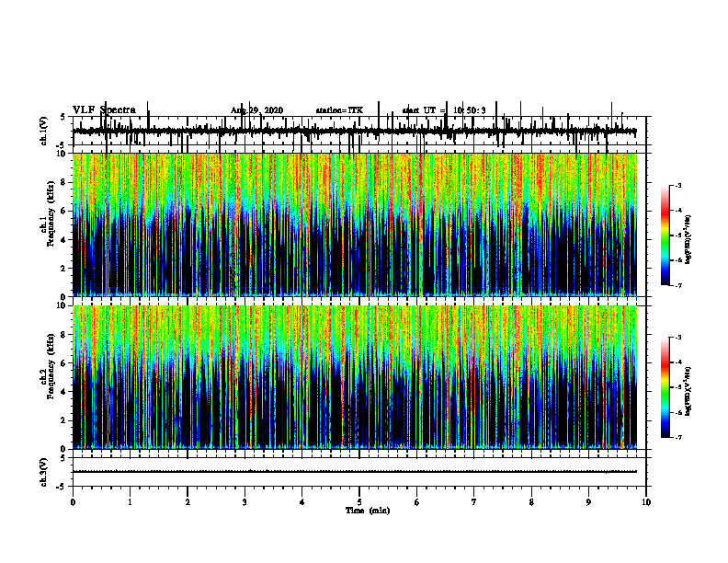Click the ch.1 spectrogram plot

pos(355,224)
